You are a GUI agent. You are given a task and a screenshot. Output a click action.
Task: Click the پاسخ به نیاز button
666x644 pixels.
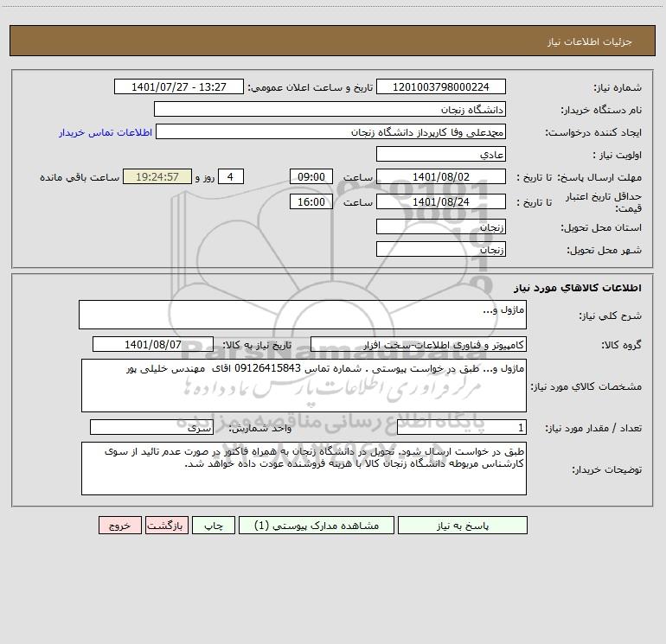[x=463, y=525]
